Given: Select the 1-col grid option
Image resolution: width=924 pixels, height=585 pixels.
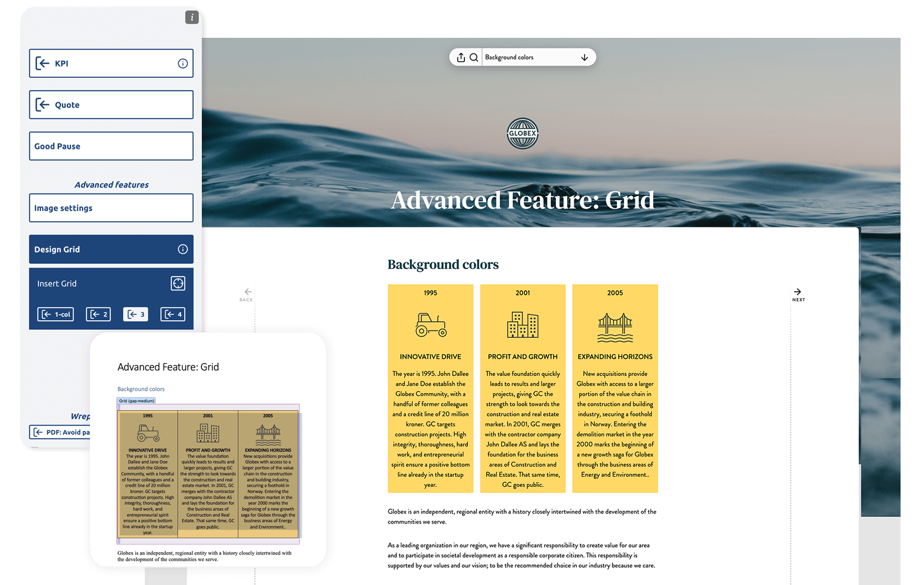Looking at the screenshot, I should (x=56, y=314).
